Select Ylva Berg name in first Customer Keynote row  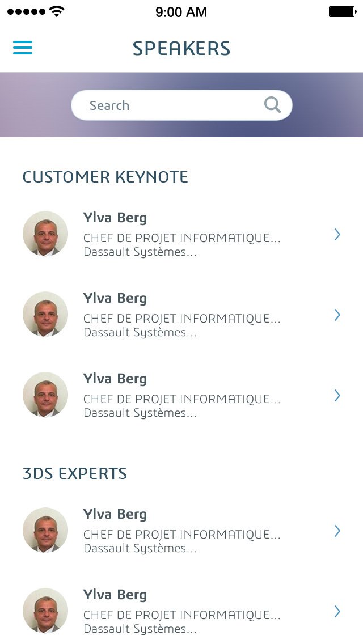click(x=115, y=218)
